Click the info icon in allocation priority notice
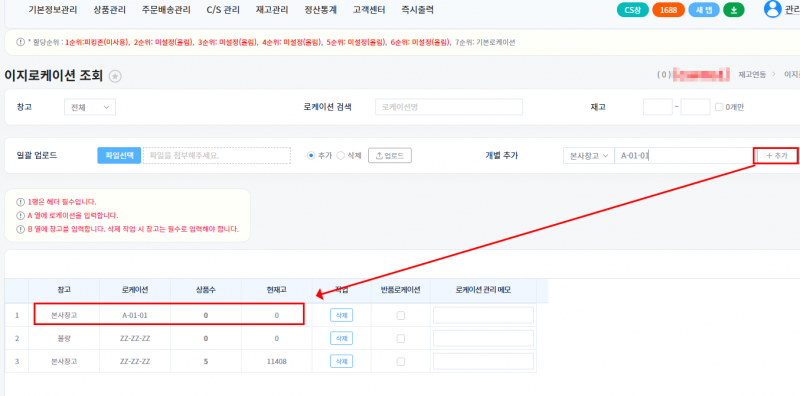 pyautogui.click(x=20, y=42)
